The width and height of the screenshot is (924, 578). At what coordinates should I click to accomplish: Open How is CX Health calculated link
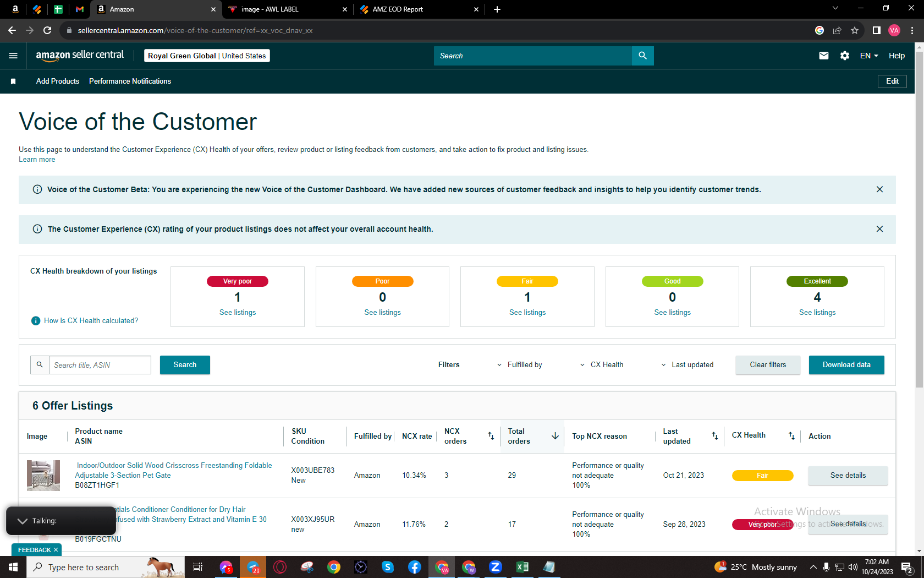(x=91, y=321)
